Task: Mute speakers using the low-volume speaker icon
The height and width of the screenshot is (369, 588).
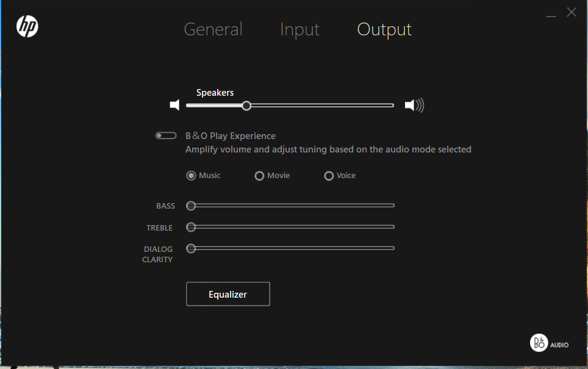Action: click(174, 105)
